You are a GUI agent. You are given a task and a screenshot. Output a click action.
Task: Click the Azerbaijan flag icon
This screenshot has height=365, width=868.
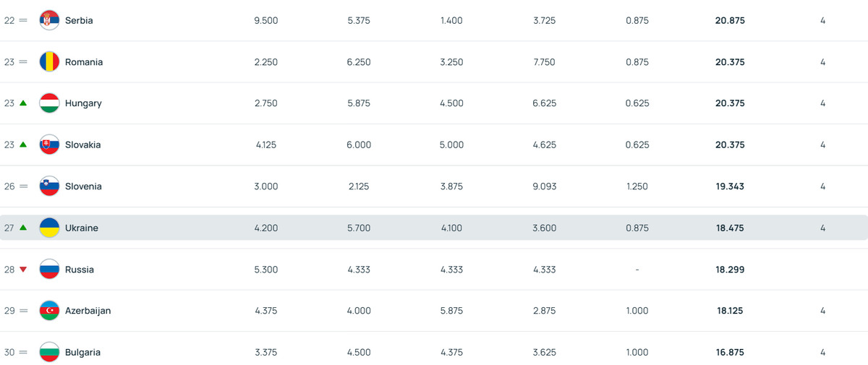[49, 311]
